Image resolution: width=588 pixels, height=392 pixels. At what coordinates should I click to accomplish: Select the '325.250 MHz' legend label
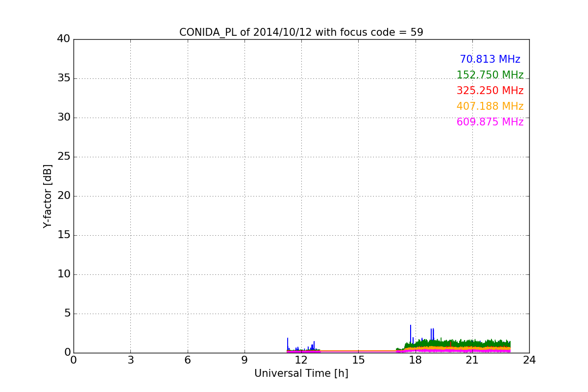[490, 91]
